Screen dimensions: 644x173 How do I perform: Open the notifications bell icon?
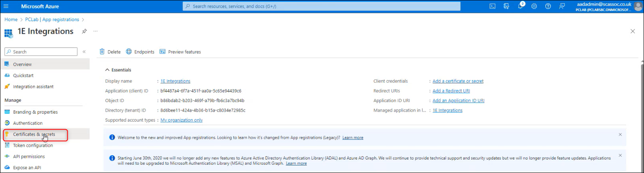pos(520,6)
